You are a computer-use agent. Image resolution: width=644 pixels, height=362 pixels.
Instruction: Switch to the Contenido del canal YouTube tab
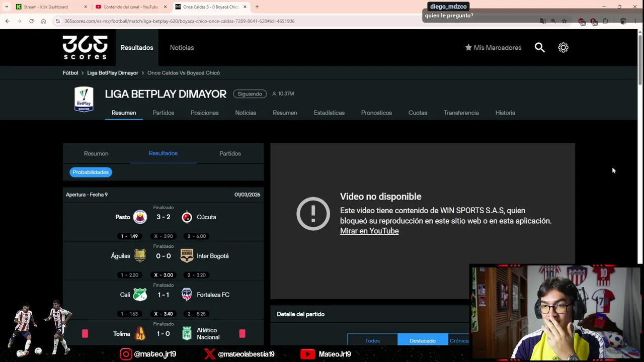pos(130,7)
